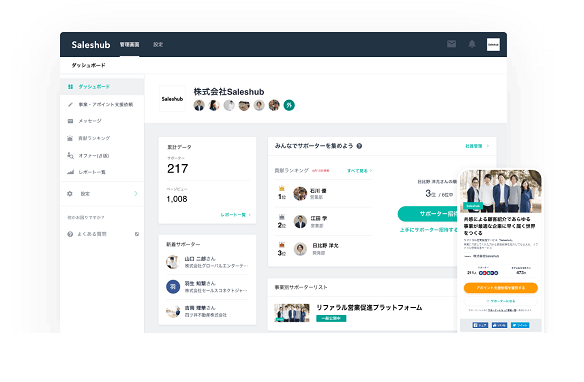Click the orange button in phone preview
The image size is (584, 382).
[x=501, y=288]
